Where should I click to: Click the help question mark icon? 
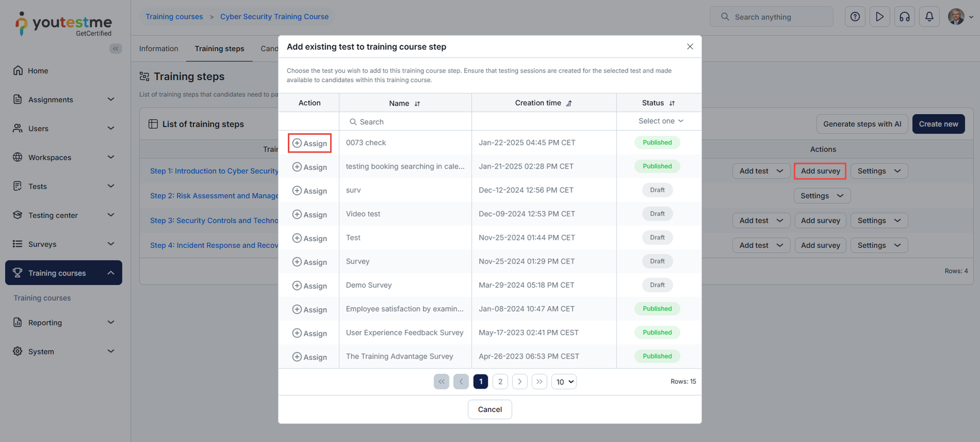855,17
